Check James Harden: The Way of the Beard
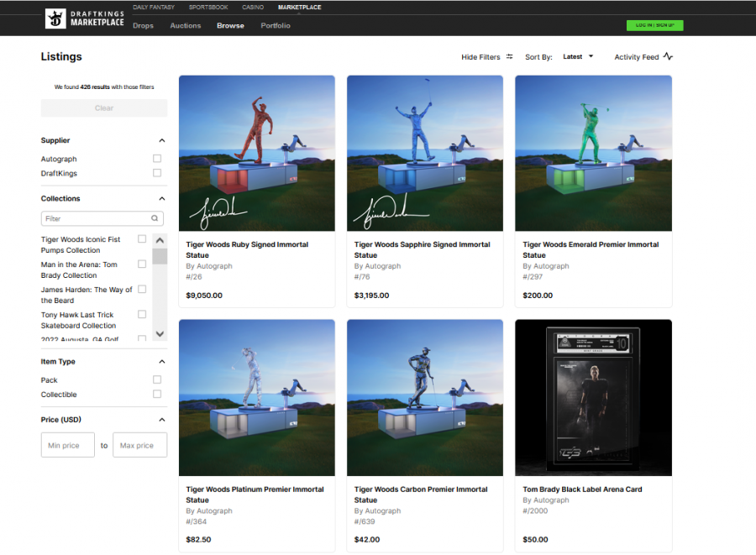756x555 pixels. click(142, 289)
